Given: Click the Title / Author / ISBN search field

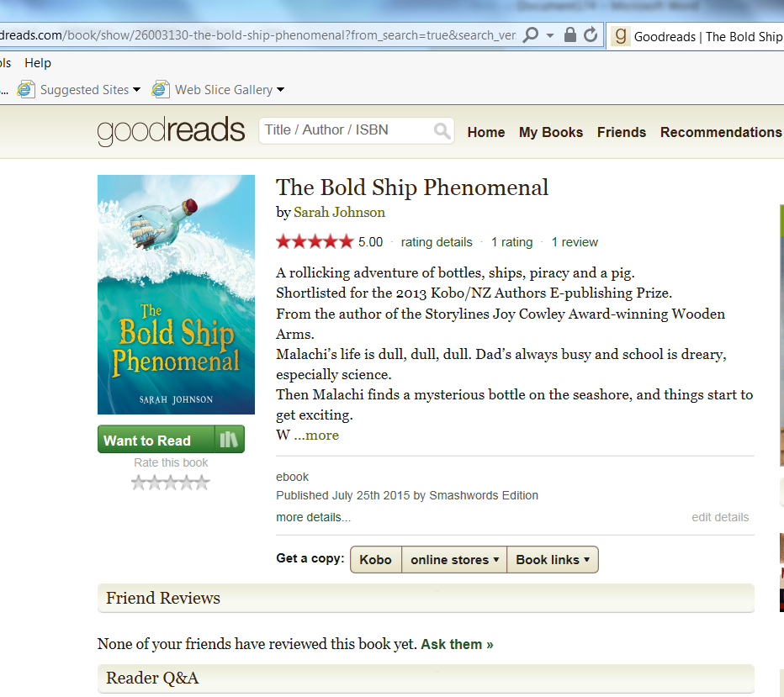Looking at the screenshot, I should (x=348, y=130).
